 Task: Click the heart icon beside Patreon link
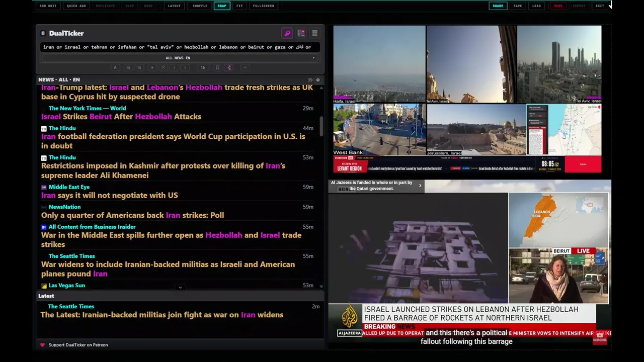coord(42,345)
